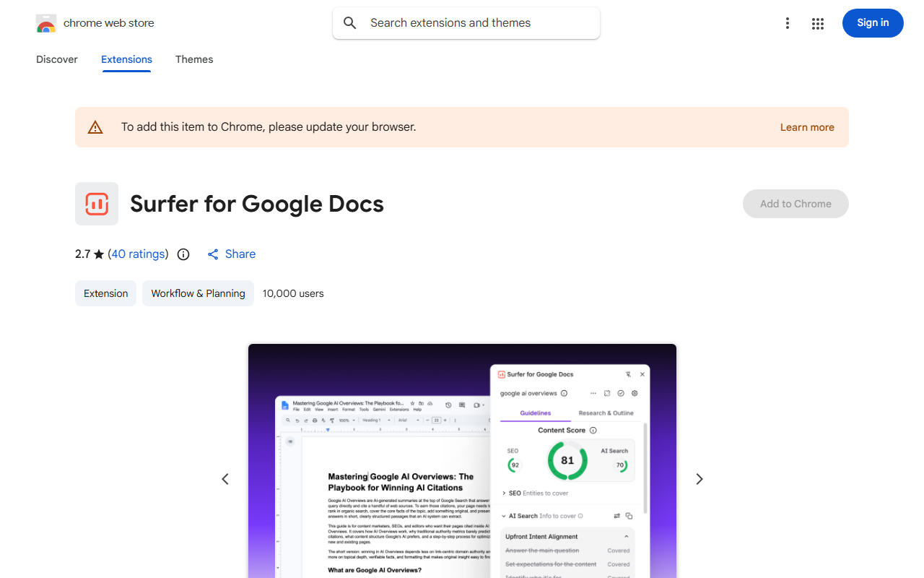Screen dimensions: 924x578
Task: Show the previous screenshot with left arrow
Action: point(225,479)
